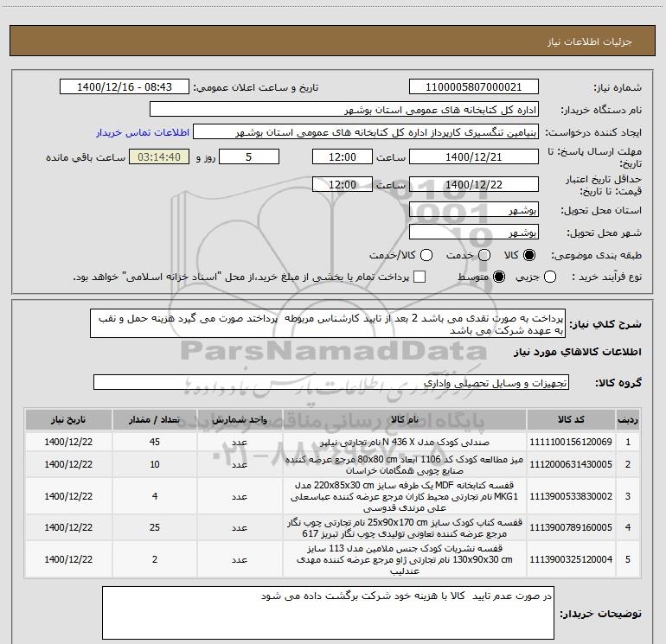Select the خدمت radio button
Screen dimensions: 666x644
(x=484, y=255)
